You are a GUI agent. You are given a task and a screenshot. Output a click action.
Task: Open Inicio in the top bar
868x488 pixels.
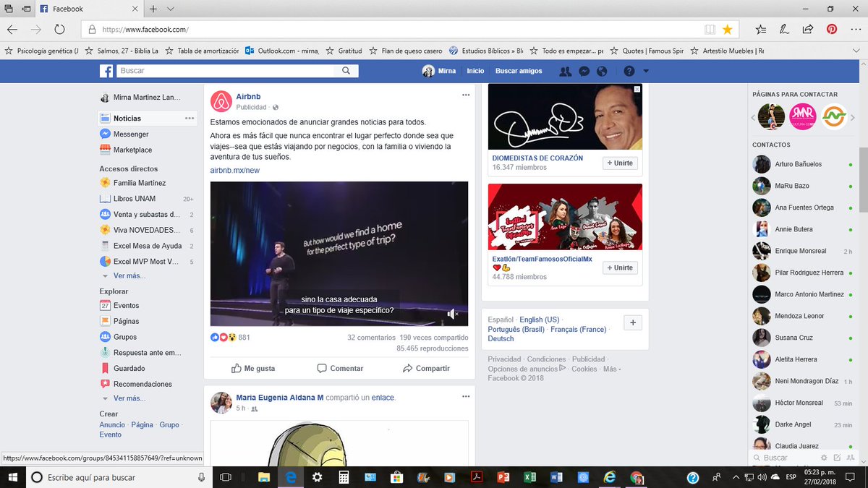pos(475,71)
